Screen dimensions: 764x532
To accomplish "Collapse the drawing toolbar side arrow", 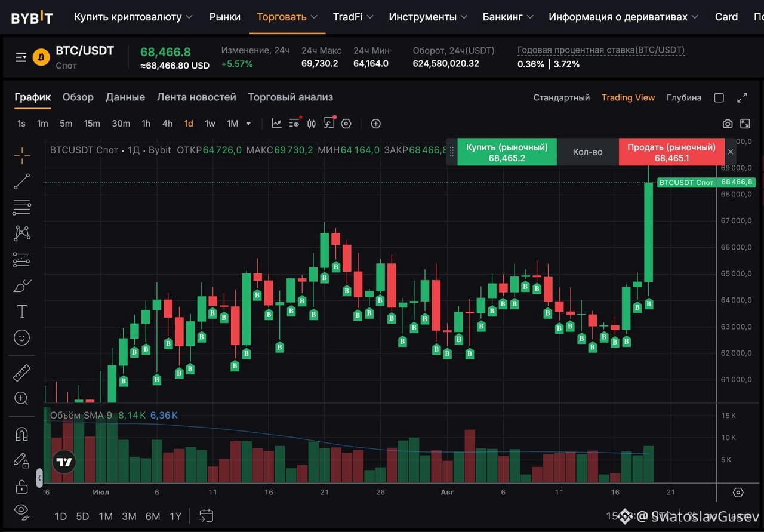I will [39, 478].
